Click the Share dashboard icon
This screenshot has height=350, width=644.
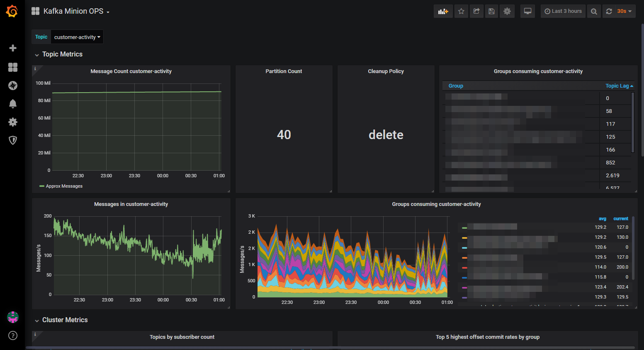tap(476, 11)
